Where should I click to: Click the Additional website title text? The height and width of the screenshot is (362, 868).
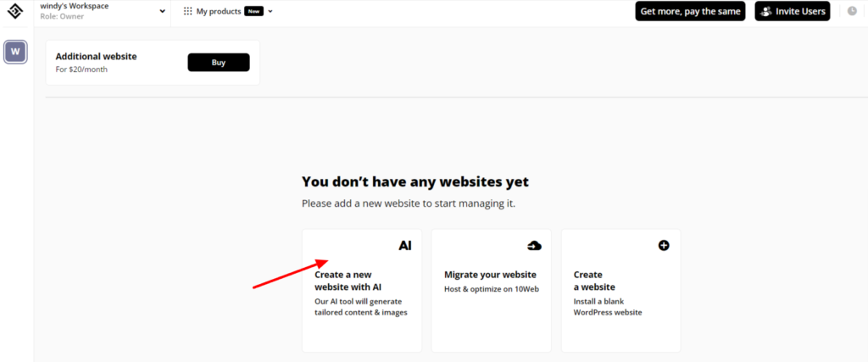(97, 57)
